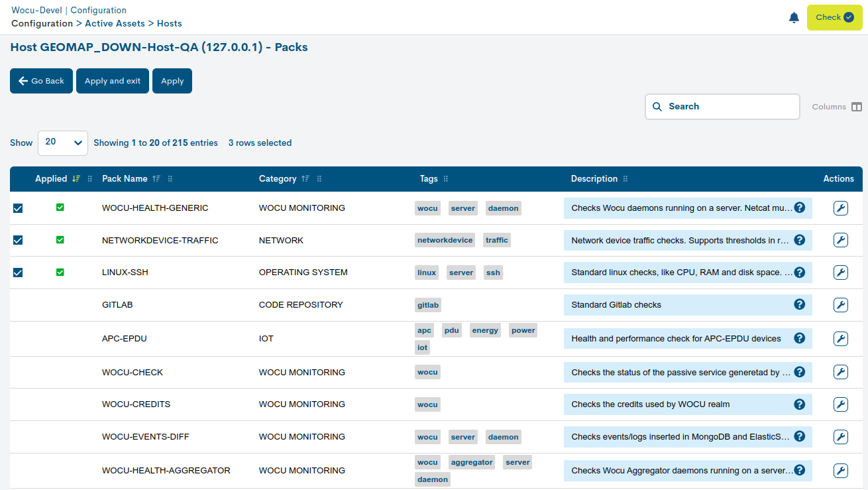Open pack settings wrench for WOCU-HEALTH-GENERIC
The width and height of the screenshot is (868, 490).
click(840, 208)
